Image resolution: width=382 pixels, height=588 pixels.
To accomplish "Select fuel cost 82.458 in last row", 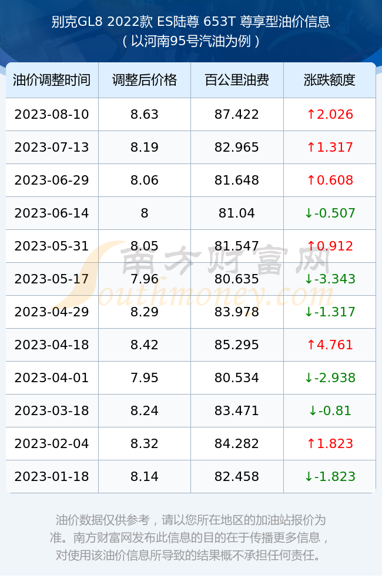I will click(237, 477).
